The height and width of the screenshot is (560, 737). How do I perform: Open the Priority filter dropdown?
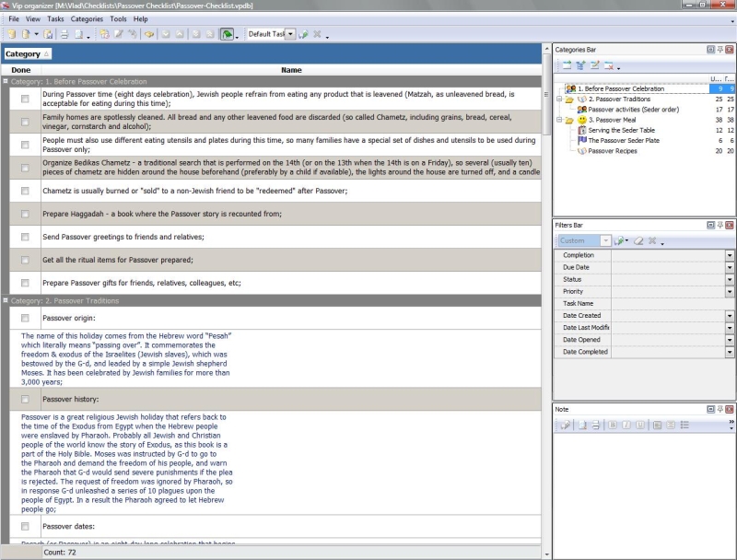tap(730, 291)
